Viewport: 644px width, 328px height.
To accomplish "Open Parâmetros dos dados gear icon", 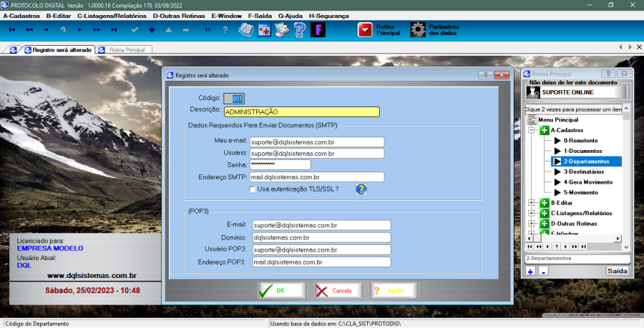I will click(x=418, y=30).
